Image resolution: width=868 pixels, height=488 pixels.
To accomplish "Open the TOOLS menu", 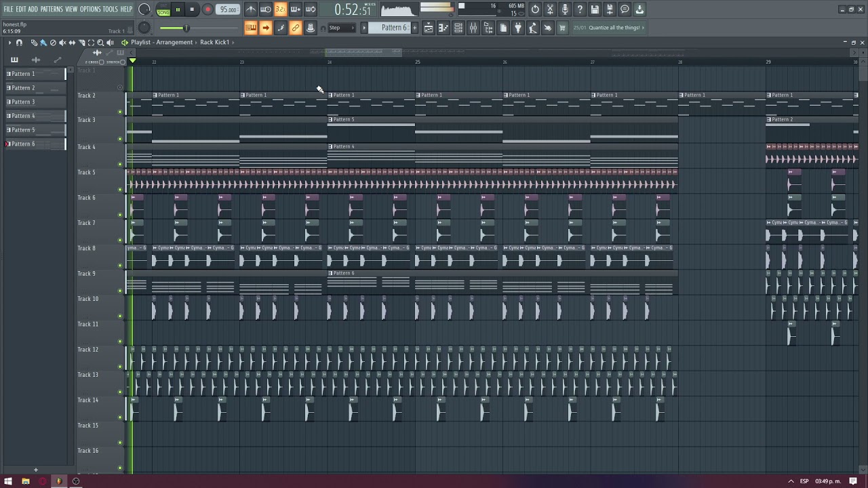I will (111, 9).
